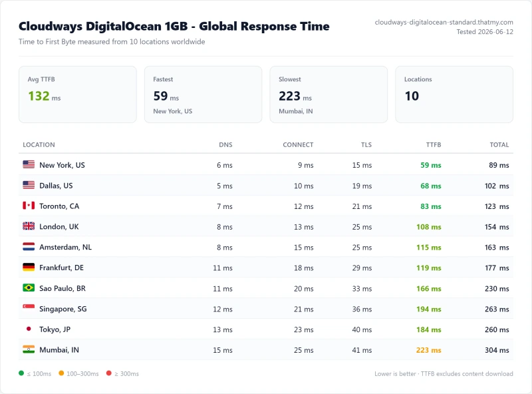Image resolution: width=532 pixels, height=394 pixels.
Task: Click the Singapore flag icon
Action: [x=29, y=308]
